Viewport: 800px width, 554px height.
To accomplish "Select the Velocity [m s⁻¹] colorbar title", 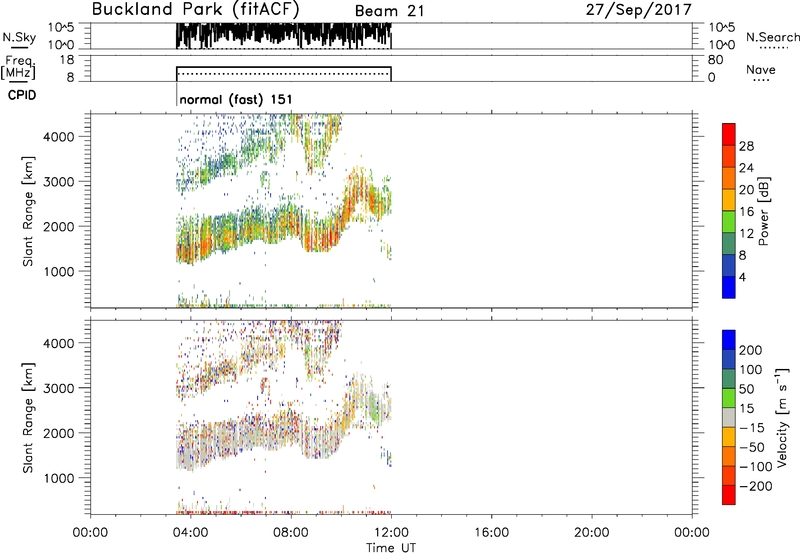I will pos(782,417).
